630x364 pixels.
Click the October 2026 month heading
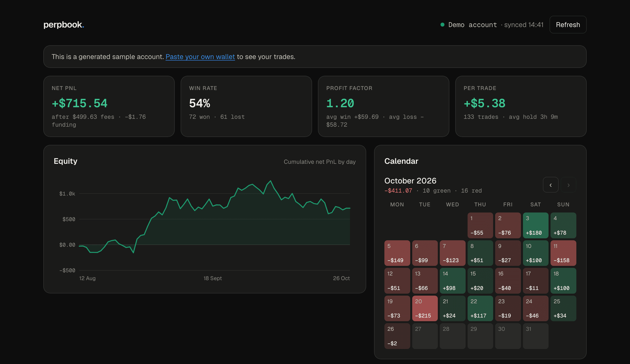pyautogui.click(x=410, y=181)
